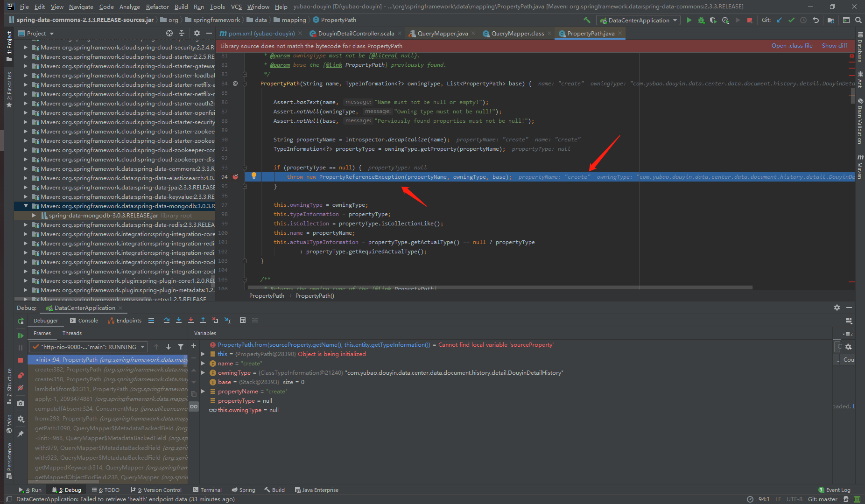Expand spring-data-mongodb-3.0.3.RELEASE.jar library root
Viewport: 865px width, 504px height.
[34, 215]
